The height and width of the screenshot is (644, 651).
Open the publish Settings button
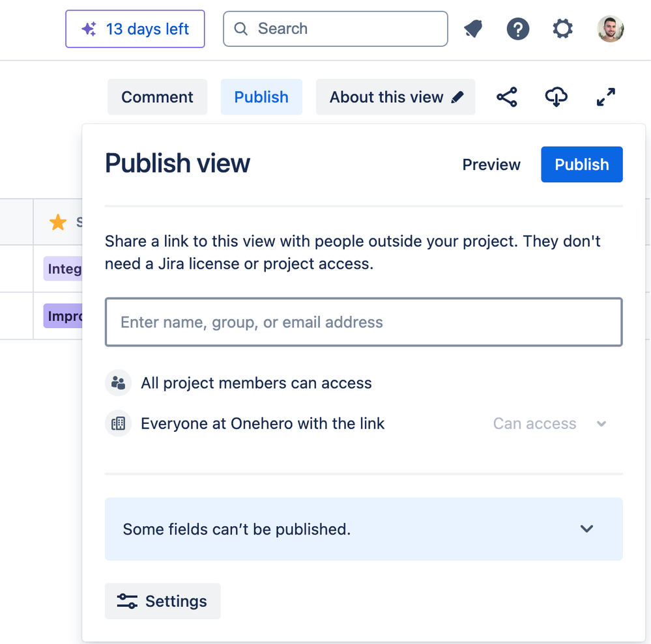pos(163,601)
